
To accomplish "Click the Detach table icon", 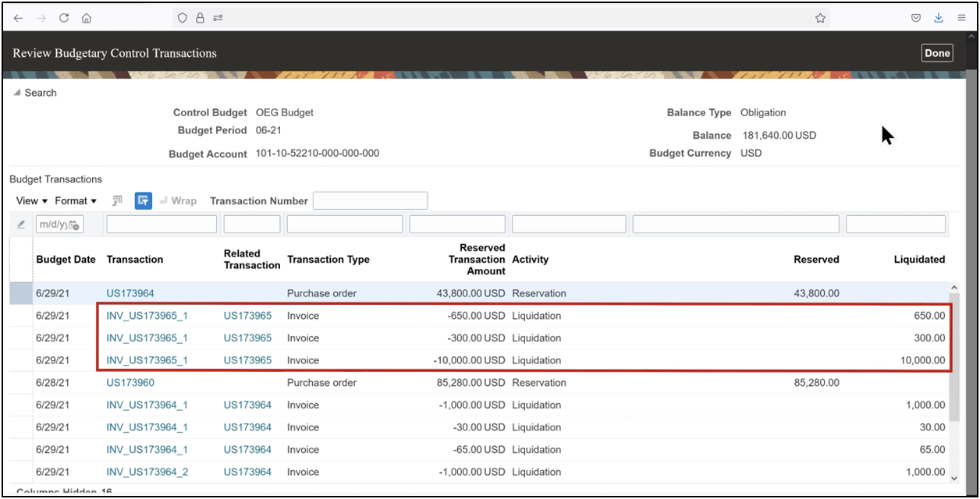I will [x=117, y=200].
